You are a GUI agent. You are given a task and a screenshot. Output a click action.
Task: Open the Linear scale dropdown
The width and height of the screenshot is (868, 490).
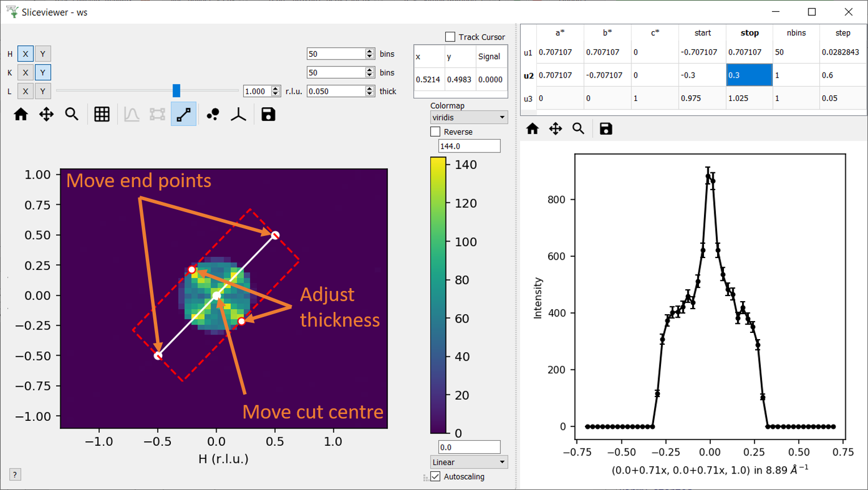468,462
